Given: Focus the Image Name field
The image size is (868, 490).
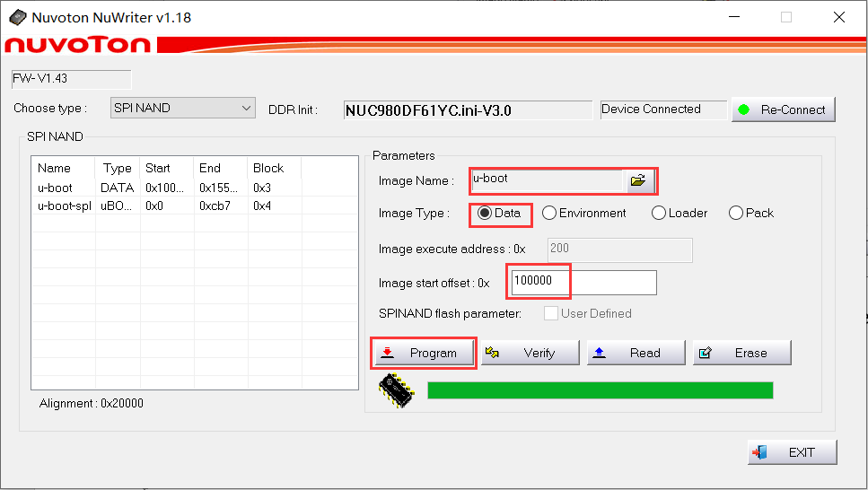Looking at the screenshot, I should click(x=548, y=180).
